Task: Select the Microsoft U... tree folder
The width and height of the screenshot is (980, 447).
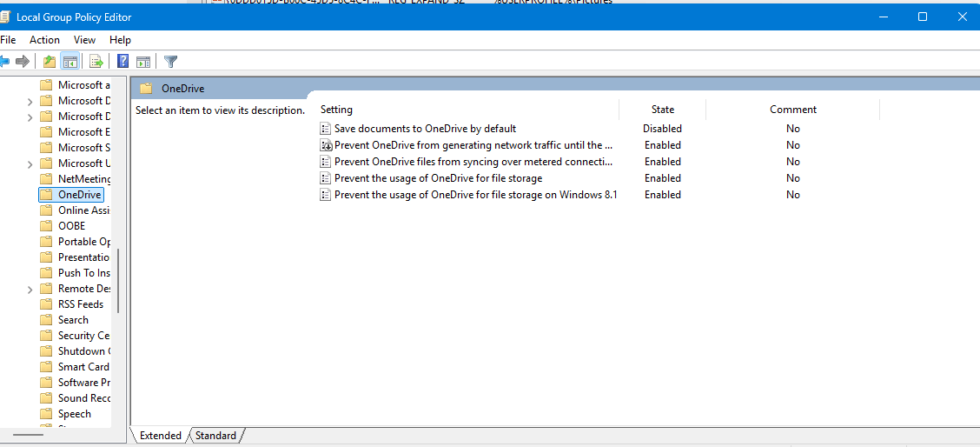Action: click(x=76, y=163)
